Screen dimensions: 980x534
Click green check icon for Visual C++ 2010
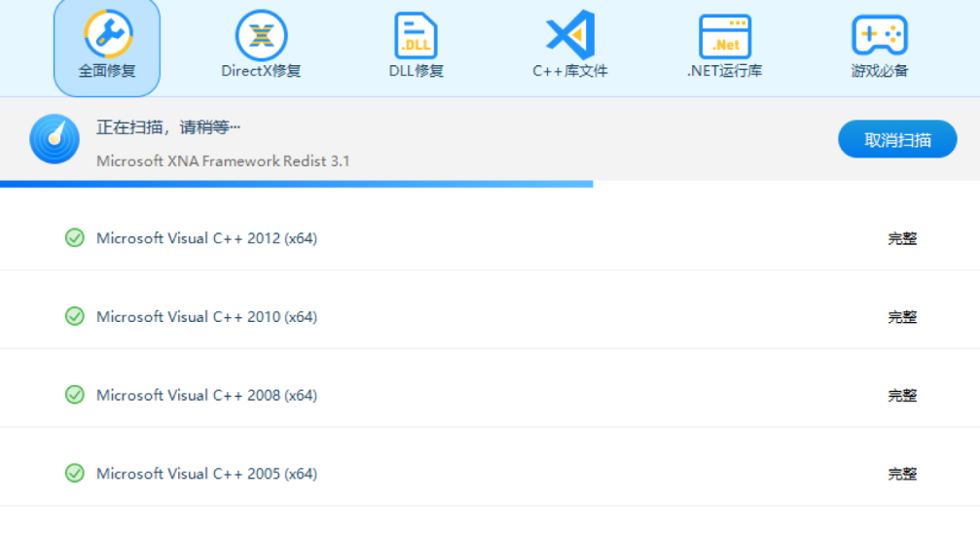point(74,317)
